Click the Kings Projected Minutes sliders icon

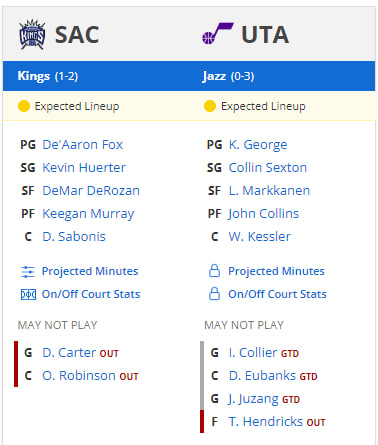click(x=28, y=272)
